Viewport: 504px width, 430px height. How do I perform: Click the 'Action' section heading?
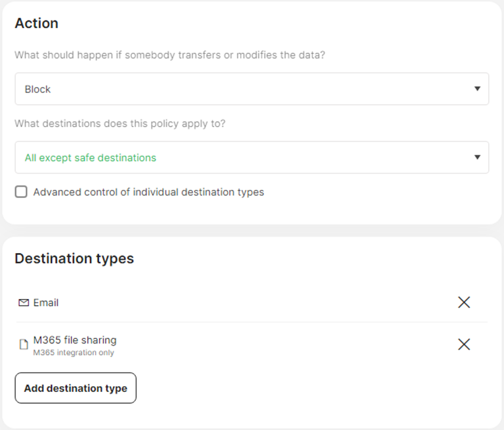click(x=37, y=23)
